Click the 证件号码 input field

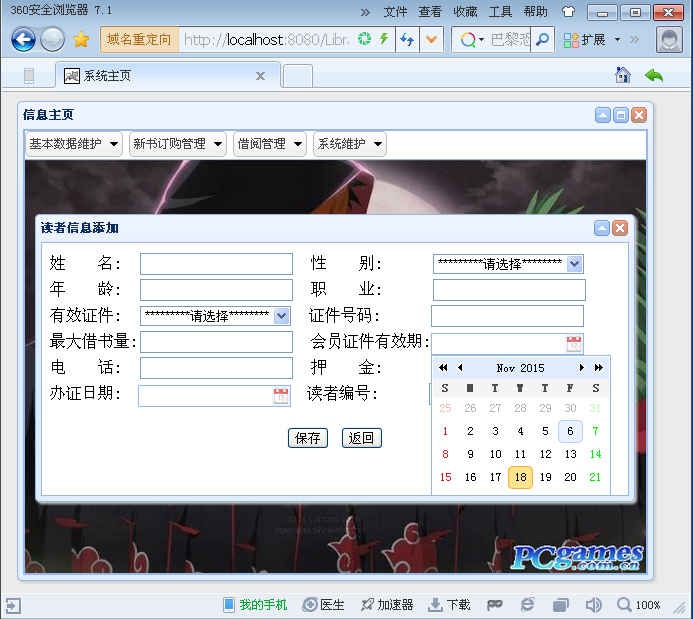click(507, 316)
